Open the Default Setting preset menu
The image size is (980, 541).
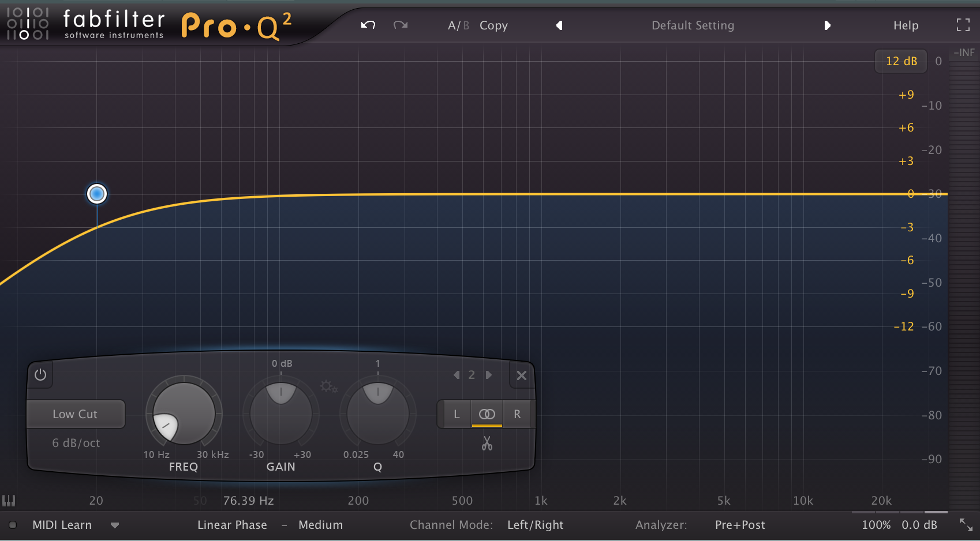click(693, 25)
